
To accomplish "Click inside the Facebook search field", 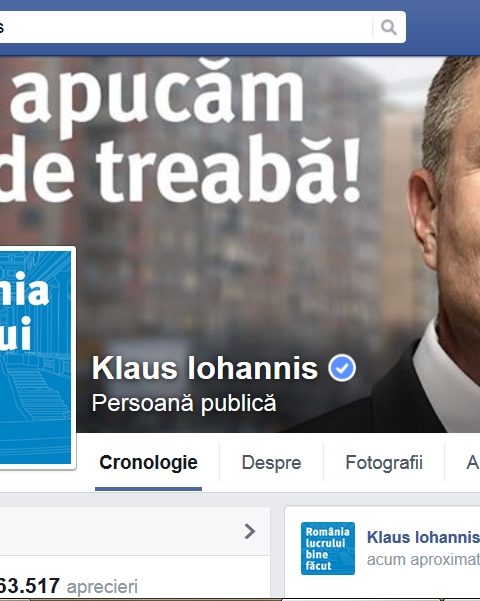I will tap(186, 27).
